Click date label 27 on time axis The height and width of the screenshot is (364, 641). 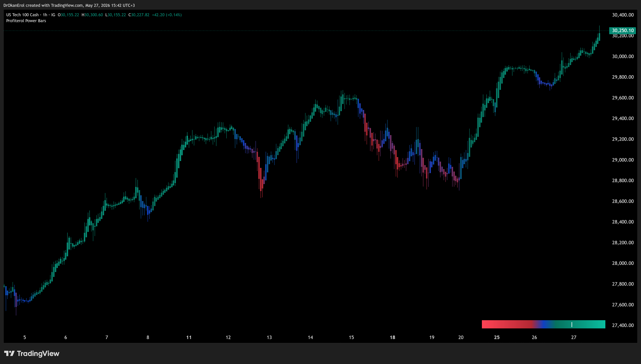point(574,337)
